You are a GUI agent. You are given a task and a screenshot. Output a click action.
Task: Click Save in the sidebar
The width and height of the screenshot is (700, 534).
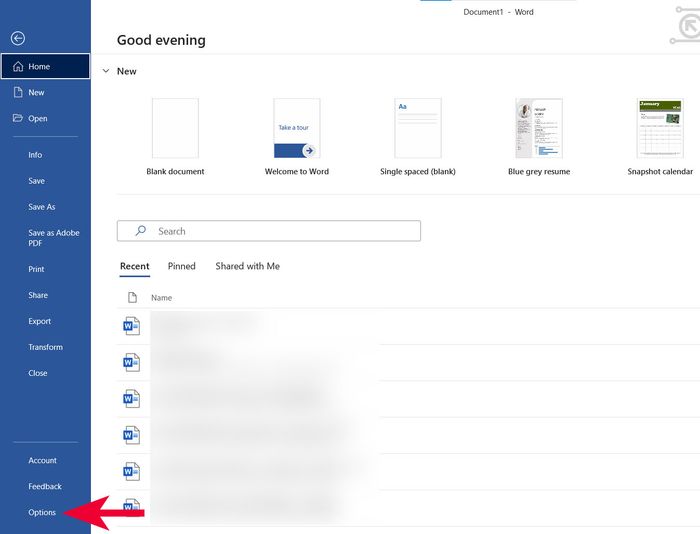coord(37,181)
